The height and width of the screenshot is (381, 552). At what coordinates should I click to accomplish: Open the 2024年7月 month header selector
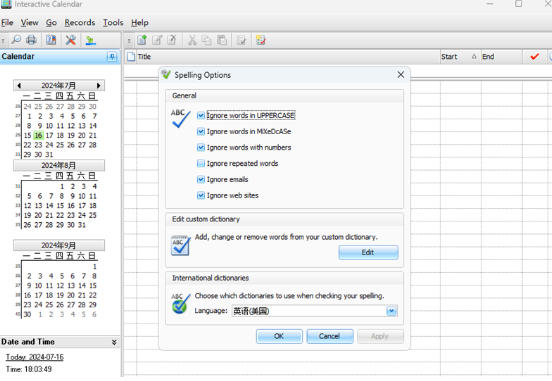(58, 85)
